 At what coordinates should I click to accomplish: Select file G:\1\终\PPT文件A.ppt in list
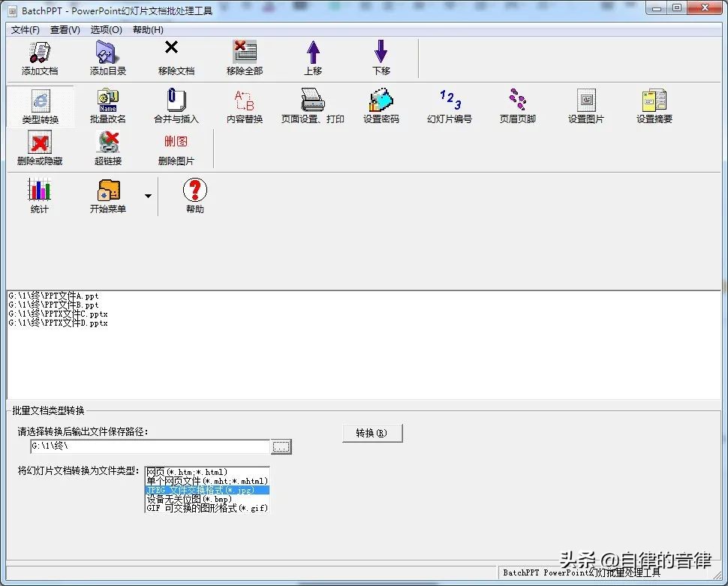(x=53, y=296)
